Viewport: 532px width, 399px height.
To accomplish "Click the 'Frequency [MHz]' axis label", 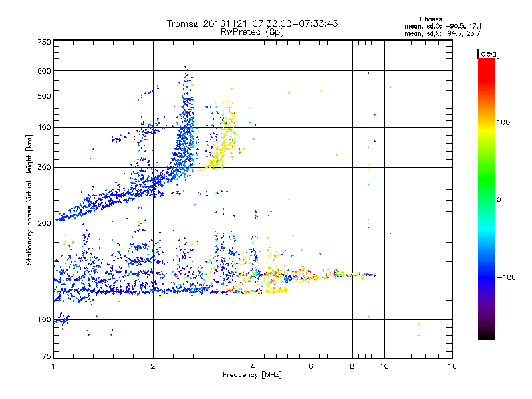I will click(x=252, y=375).
